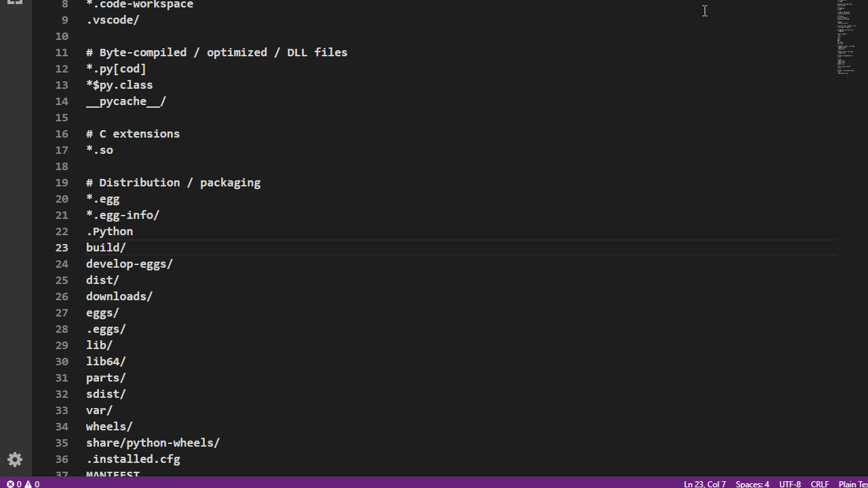Viewport: 868px width, 488px height.
Task: Open encoding selection from status bar
Action: tap(790, 484)
